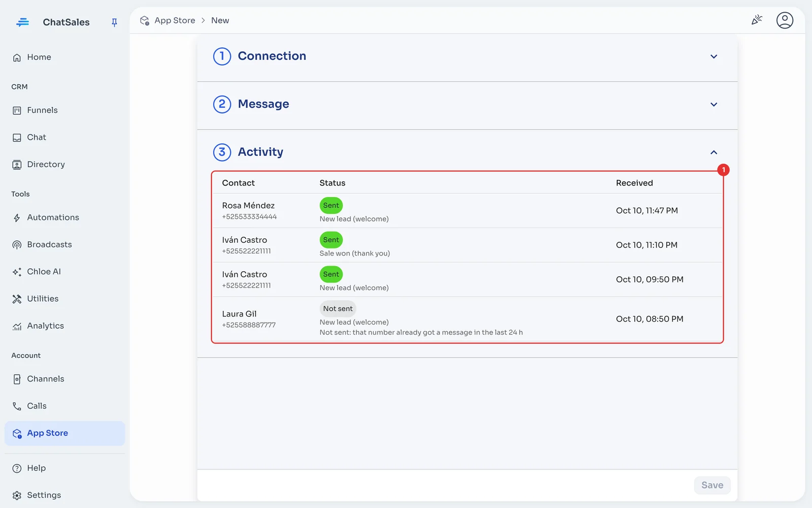812x508 pixels.
Task: Click the Broadcasts signal icon
Action: (x=17, y=245)
